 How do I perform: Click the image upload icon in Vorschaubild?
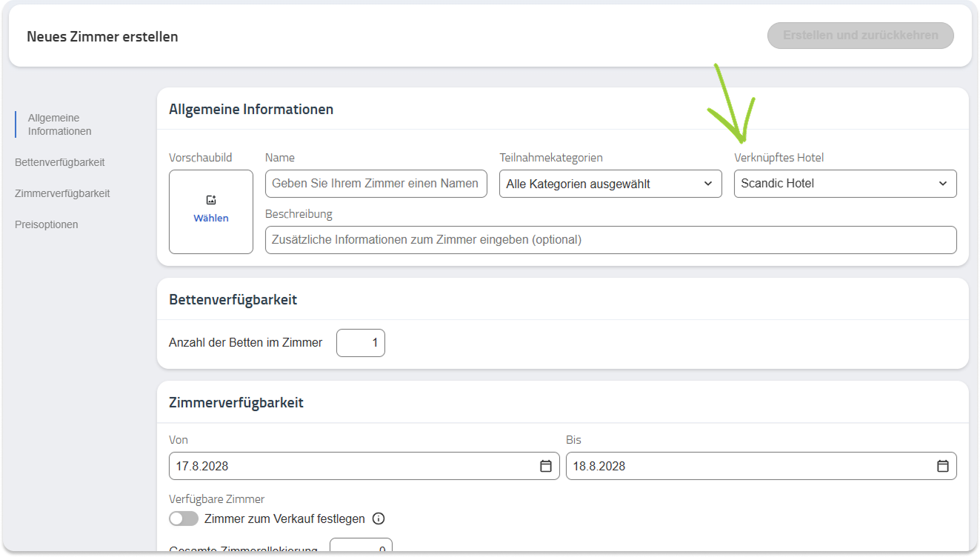point(211,200)
